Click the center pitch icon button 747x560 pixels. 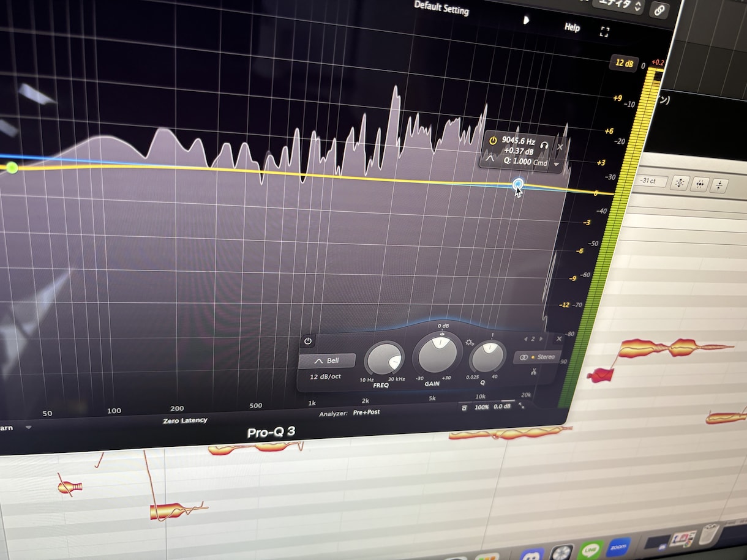pos(680,183)
